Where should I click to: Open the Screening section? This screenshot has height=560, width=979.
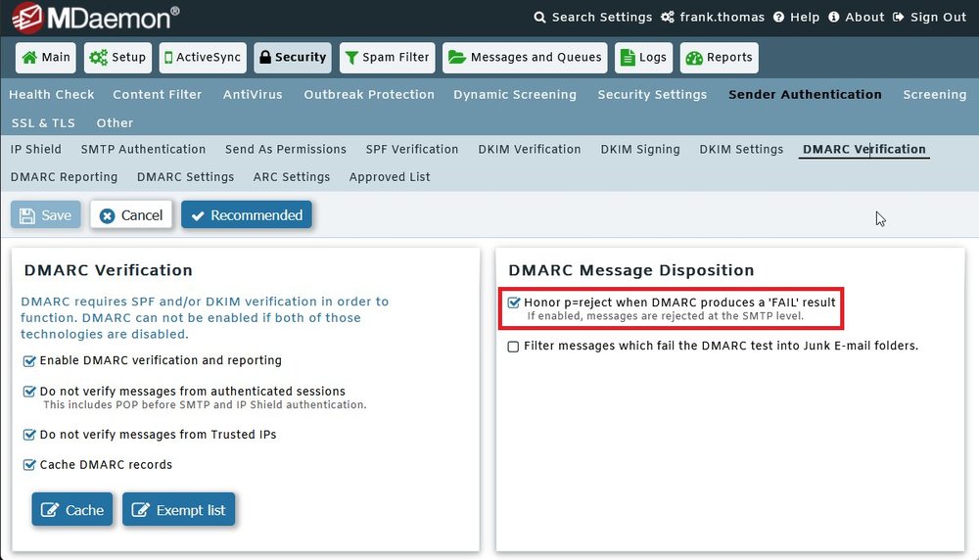tap(935, 94)
